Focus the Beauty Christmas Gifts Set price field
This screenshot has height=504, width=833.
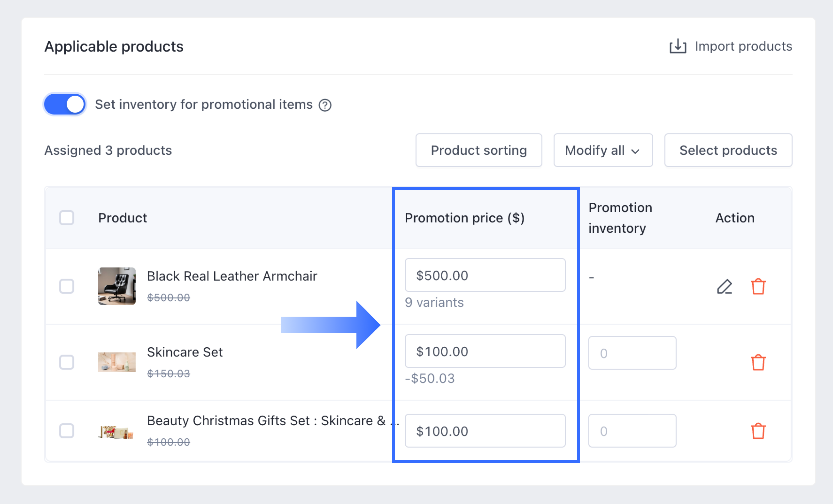(485, 431)
